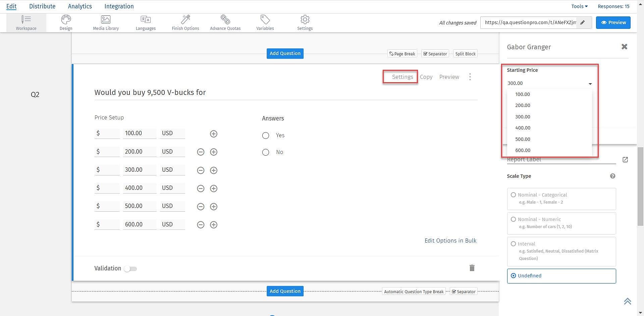Viewport: 644px width, 316px height.
Task: Switch to the Integration tab
Action: (x=119, y=6)
